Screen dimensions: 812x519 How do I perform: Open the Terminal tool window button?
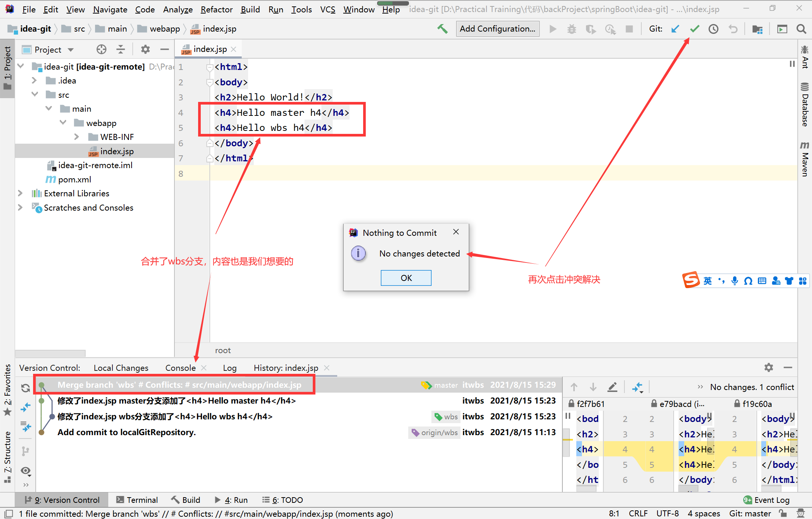[x=137, y=500]
